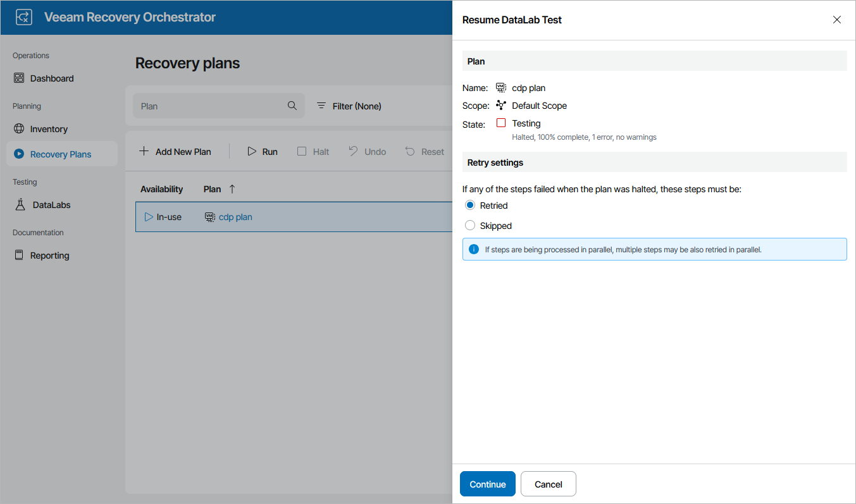Screen dimensions: 856x504
Task: Click Add New Plan in the toolbar
Action: point(175,151)
